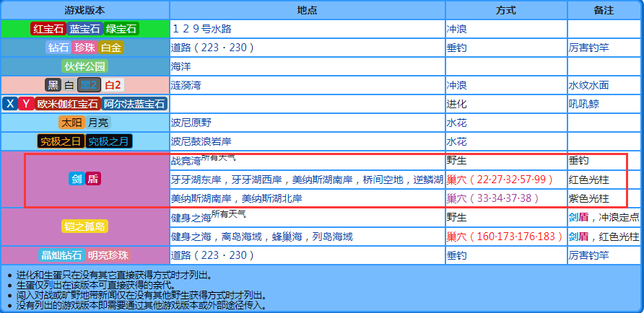Open the 列岛海域 location link

click(x=333, y=237)
